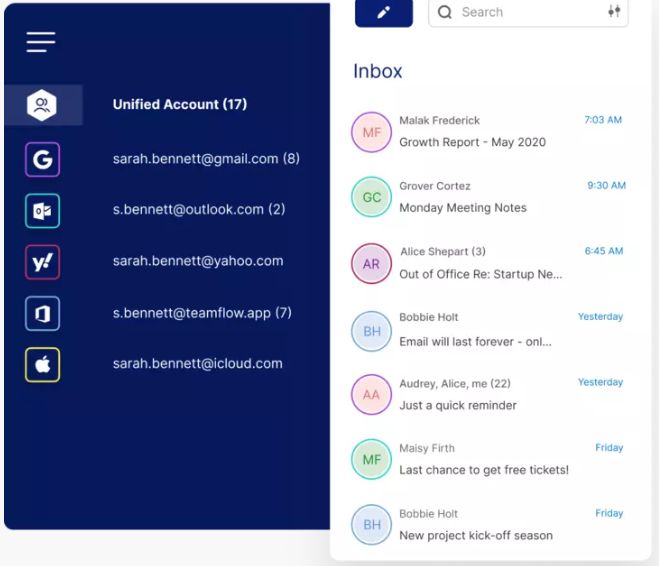
Task: Click the Yahoo account icon
Action: click(x=42, y=262)
